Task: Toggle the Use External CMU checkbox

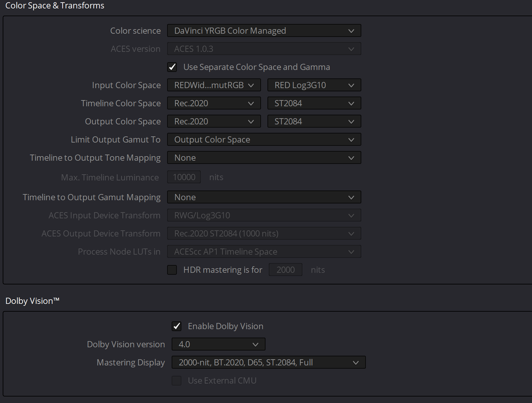Action: tap(177, 381)
